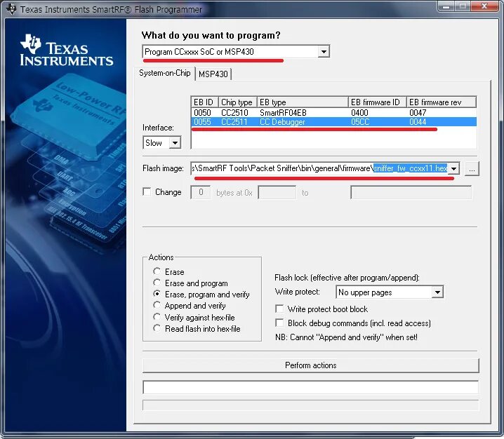504x439 pixels.
Task: Click the EB firmware ID column header
Action: pos(378,102)
